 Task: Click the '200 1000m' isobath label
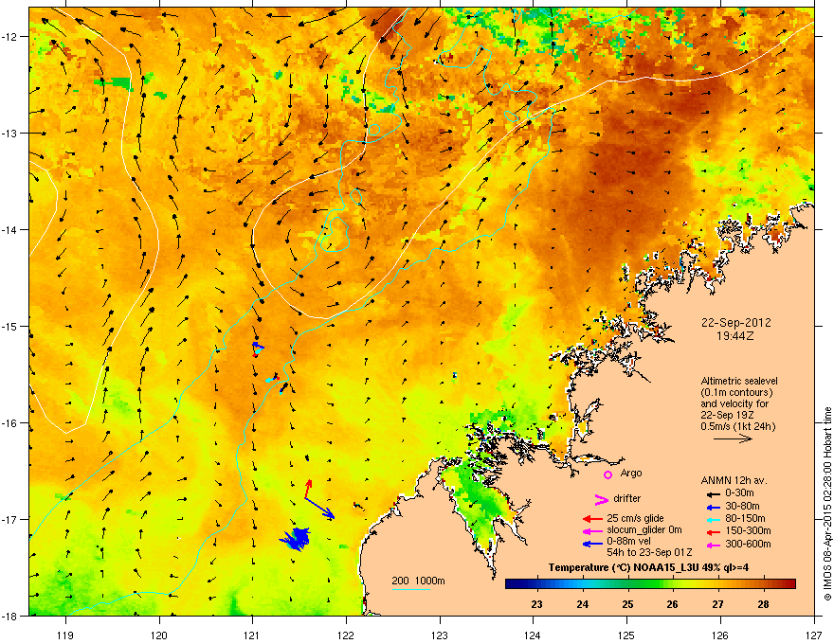coord(418,581)
